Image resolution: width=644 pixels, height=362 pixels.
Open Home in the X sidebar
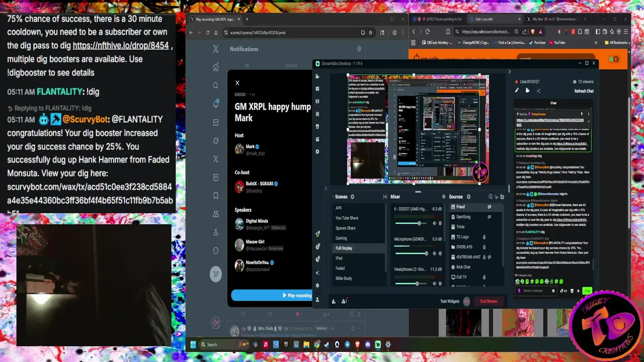click(x=216, y=67)
